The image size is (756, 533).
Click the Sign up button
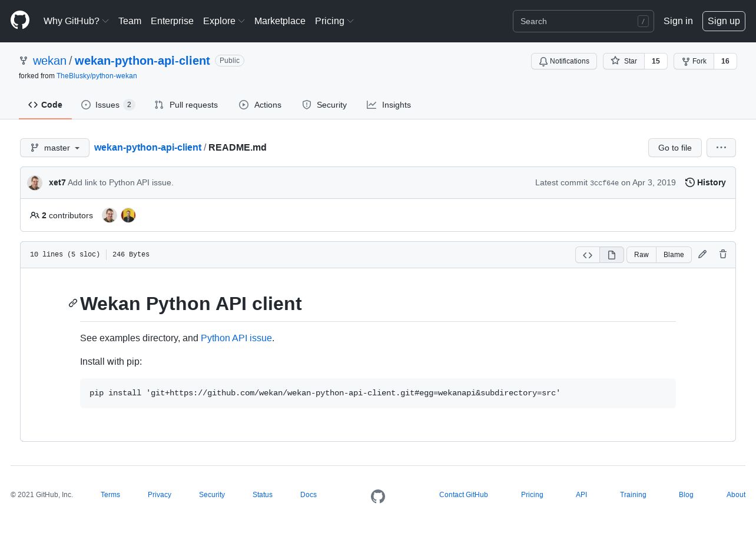724,21
